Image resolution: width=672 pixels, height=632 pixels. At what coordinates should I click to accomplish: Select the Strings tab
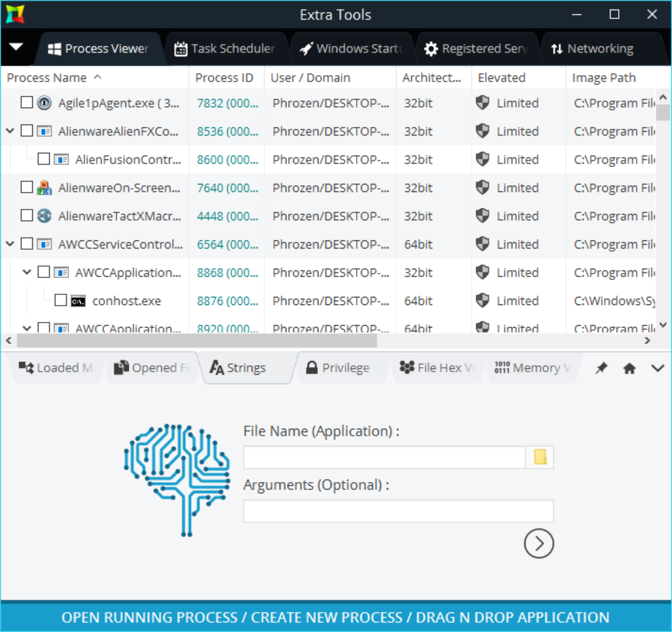(x=247, y=368)
